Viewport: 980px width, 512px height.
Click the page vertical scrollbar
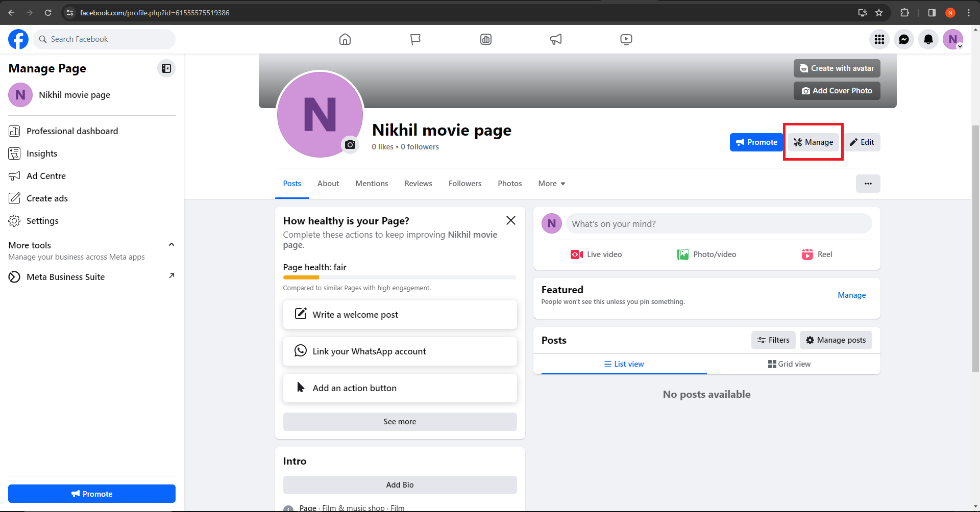pos(975,248)
